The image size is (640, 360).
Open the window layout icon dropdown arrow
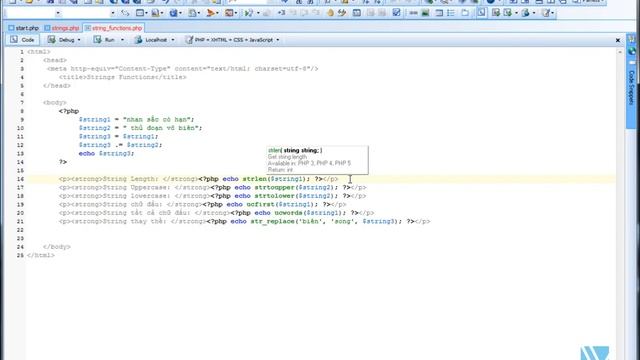point(147,13)
